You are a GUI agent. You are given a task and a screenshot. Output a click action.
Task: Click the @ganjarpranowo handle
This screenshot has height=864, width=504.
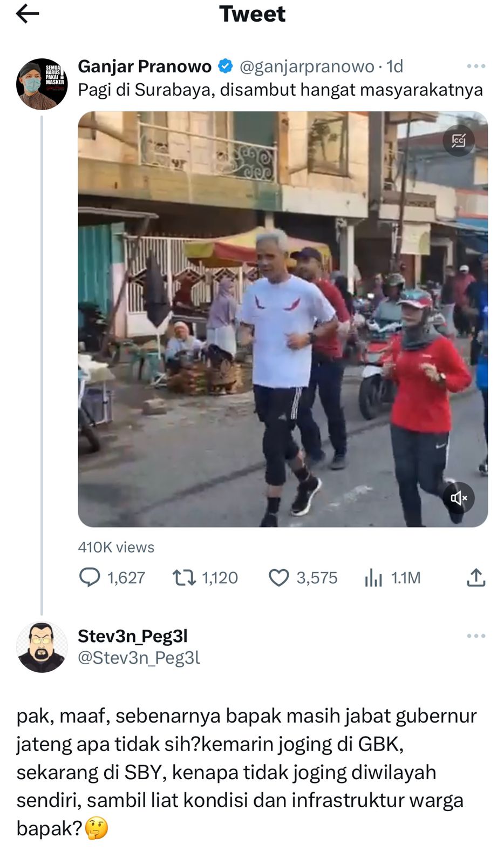tap(307, 66)
